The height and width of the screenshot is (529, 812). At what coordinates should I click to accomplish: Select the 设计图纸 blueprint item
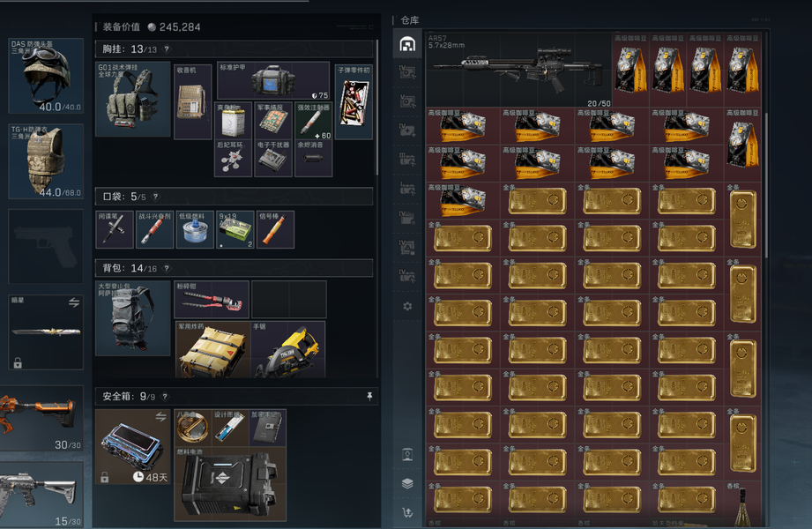tap(230, 428)
